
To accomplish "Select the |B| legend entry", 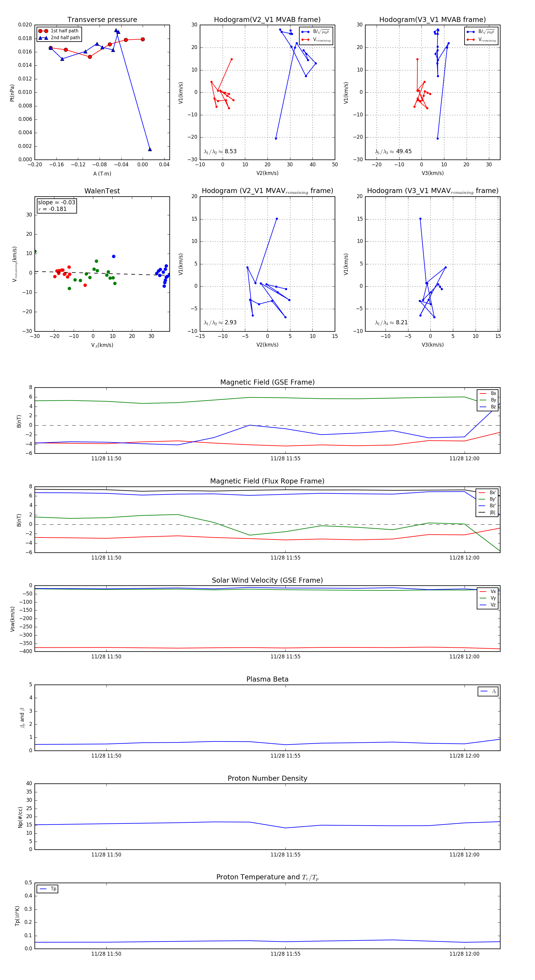I will (487, 513).
